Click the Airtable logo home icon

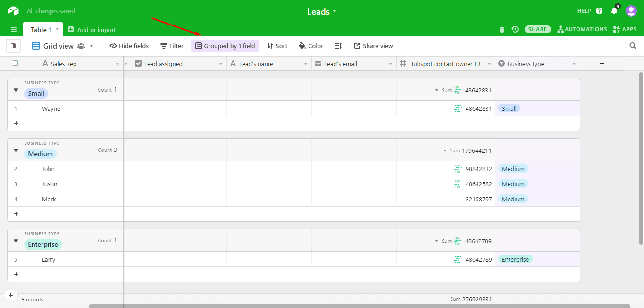[13, 11]
